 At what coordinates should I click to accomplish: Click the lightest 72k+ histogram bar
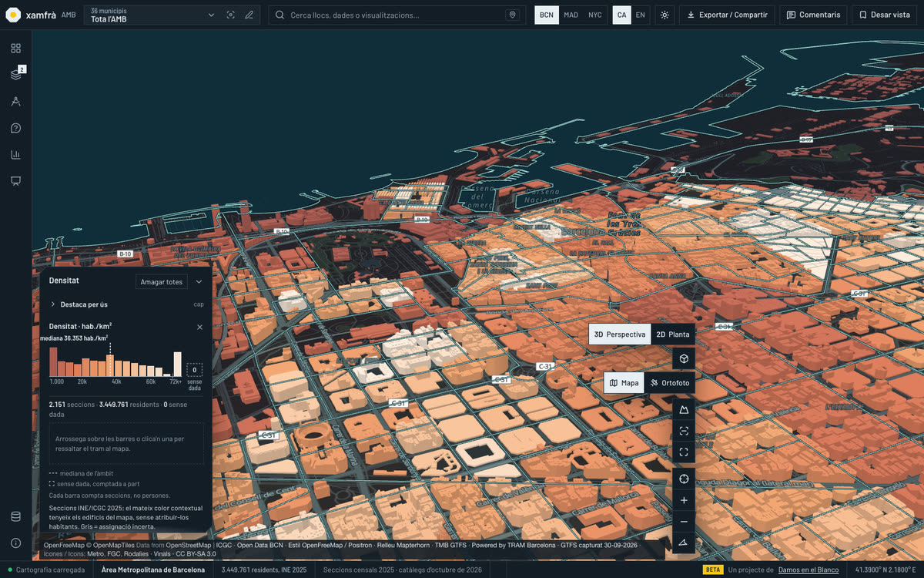coord(178,365)
